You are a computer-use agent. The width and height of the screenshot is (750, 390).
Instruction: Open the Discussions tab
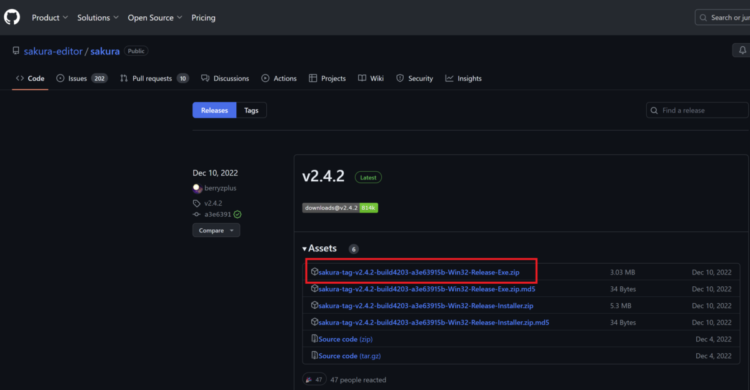pyautogui.click(x=225, y=78)
